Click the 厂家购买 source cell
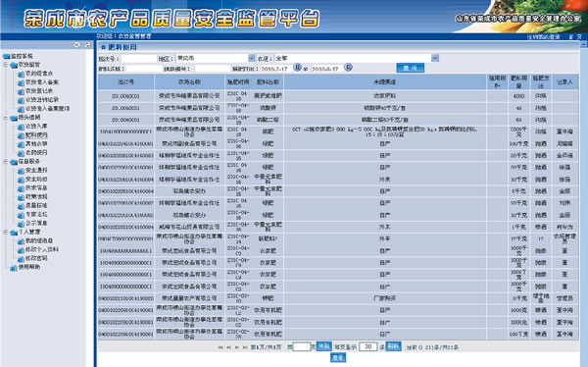588x367 pixels. pos(385,298)
